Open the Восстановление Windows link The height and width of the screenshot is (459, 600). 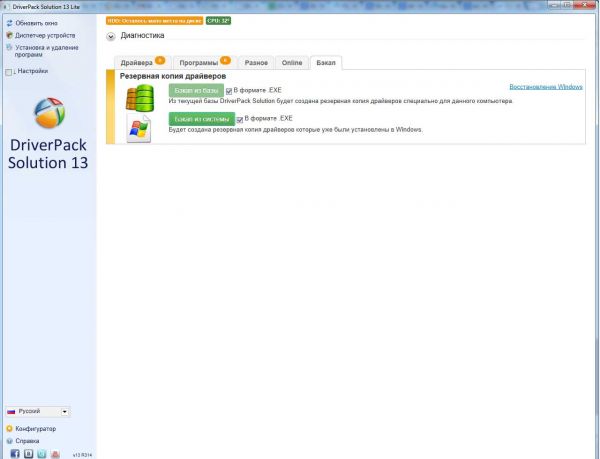(x=546, y=87)
